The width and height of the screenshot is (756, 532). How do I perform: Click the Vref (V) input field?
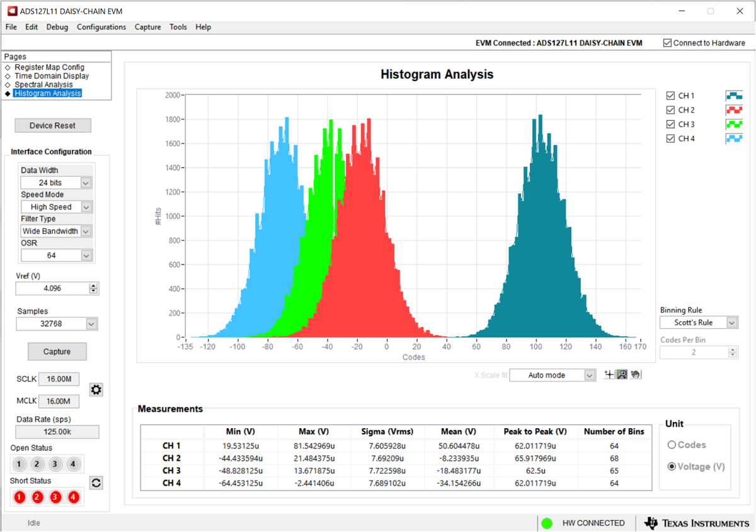(x=52, y=288)
